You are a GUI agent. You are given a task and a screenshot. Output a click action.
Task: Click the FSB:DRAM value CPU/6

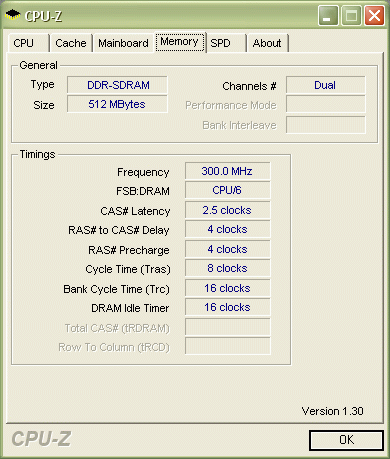[x=227, y=190]
